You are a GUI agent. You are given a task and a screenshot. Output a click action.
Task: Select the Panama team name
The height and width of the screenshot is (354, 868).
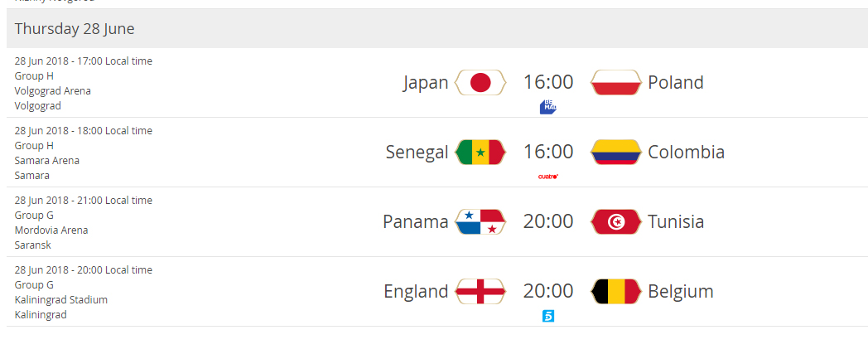[416, 222]
